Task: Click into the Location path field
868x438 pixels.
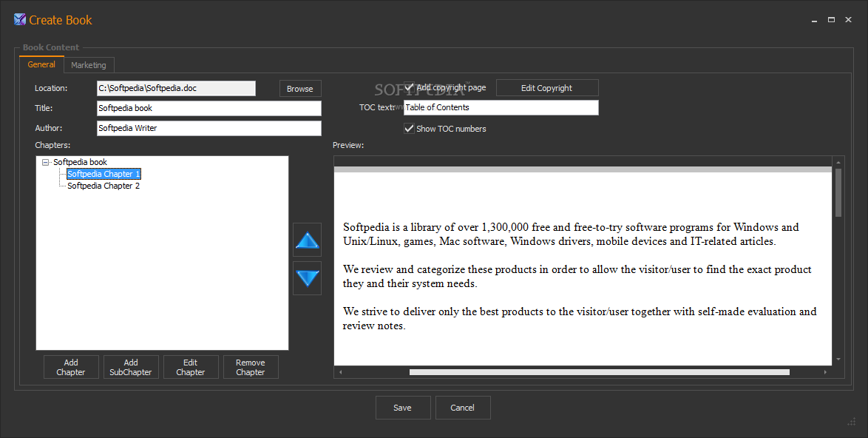Action: pos(176,88)
